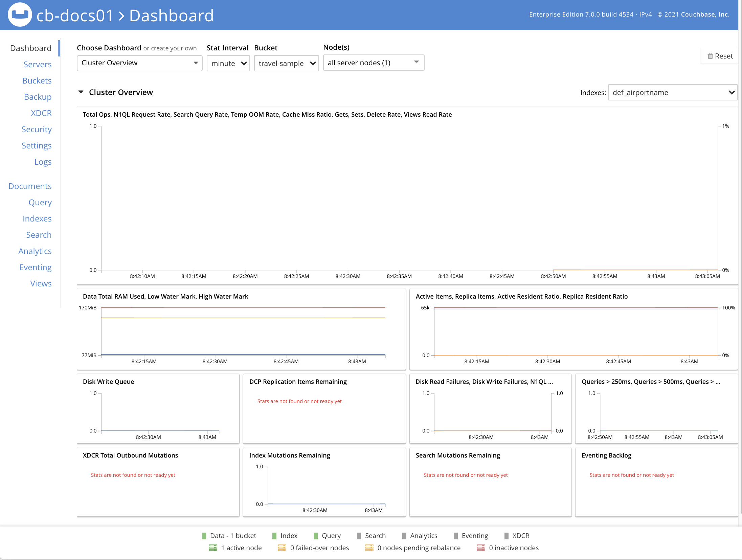Click the Couchbase logo in the header
Viewport: 742px width, 560px height.
coord(19,15)
